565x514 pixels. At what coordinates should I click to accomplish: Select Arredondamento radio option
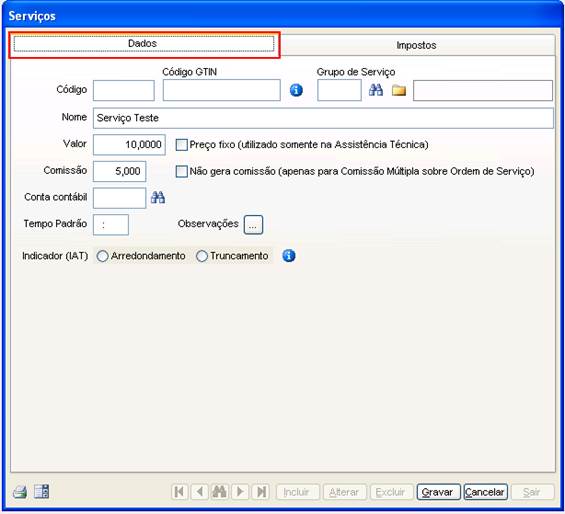[102, 256]
